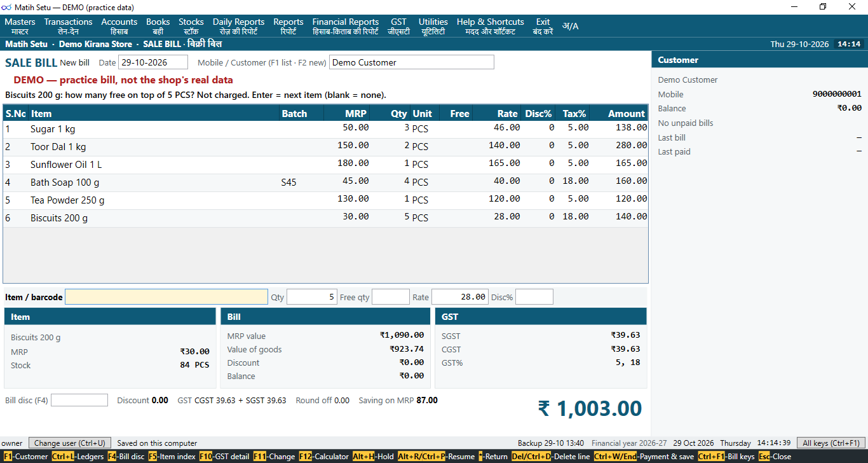Open the All keys (Ctrl+F1) button
The height and width of the screenshot is (463, 868).
click(x=831, y=443)
